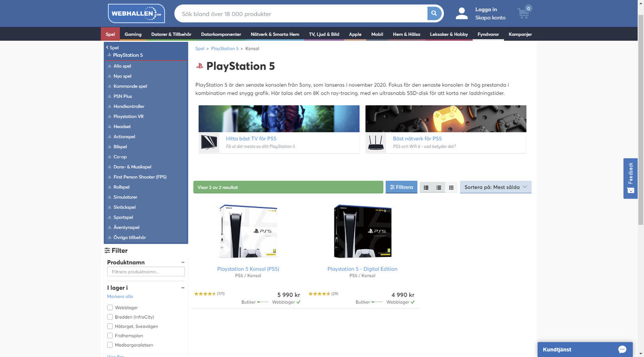Collapse the Produktnamn filter section
This screenshot has height=357, width=644.
183,262
